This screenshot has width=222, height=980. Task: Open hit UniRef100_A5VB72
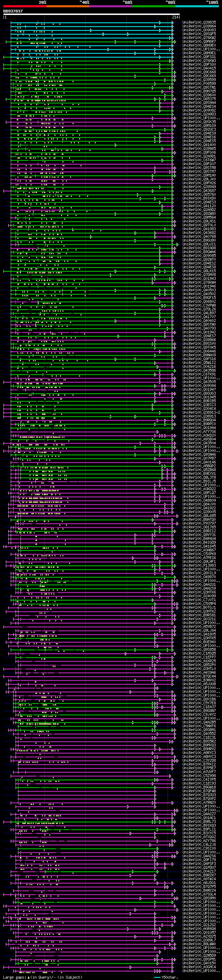199,626
